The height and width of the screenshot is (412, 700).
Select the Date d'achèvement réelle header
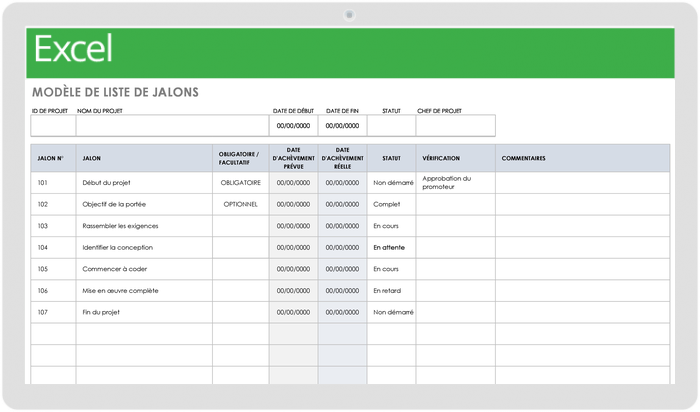point(342,158)
